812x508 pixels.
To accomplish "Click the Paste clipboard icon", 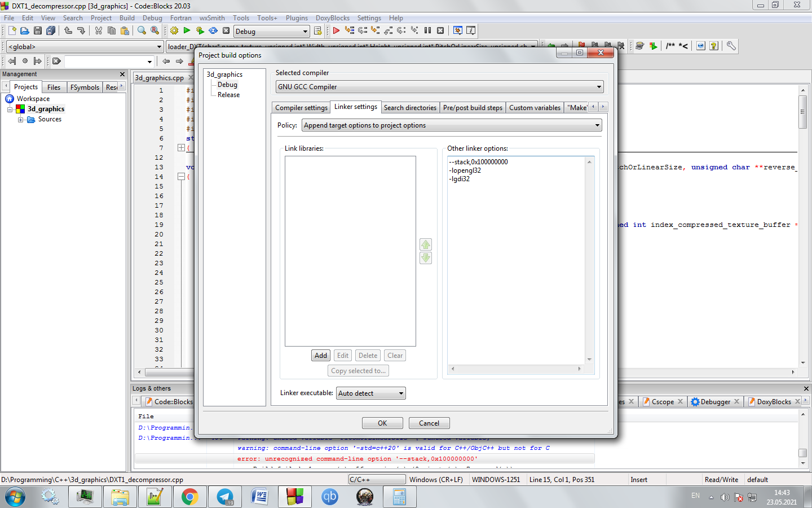I will coord(125,31).
